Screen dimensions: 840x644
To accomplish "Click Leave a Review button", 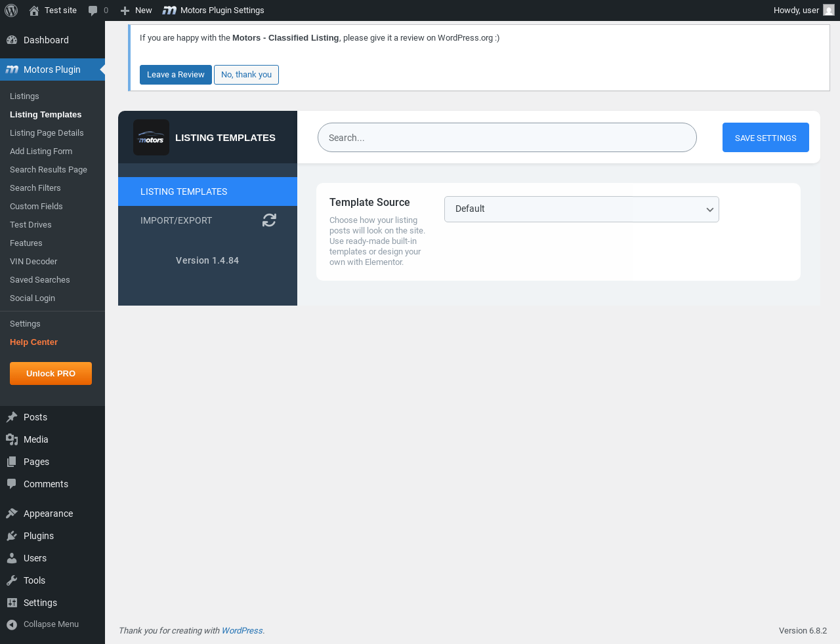I will [x=176, y=75].
